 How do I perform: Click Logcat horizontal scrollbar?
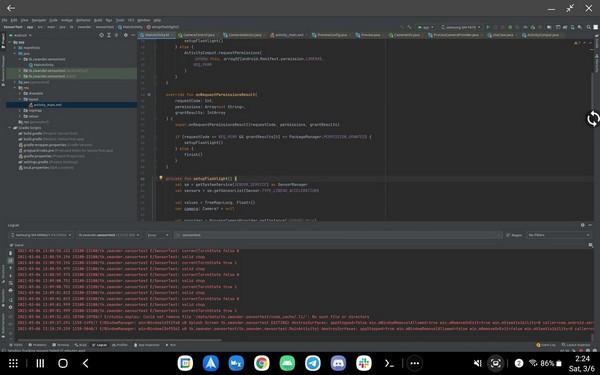point(119,340)
